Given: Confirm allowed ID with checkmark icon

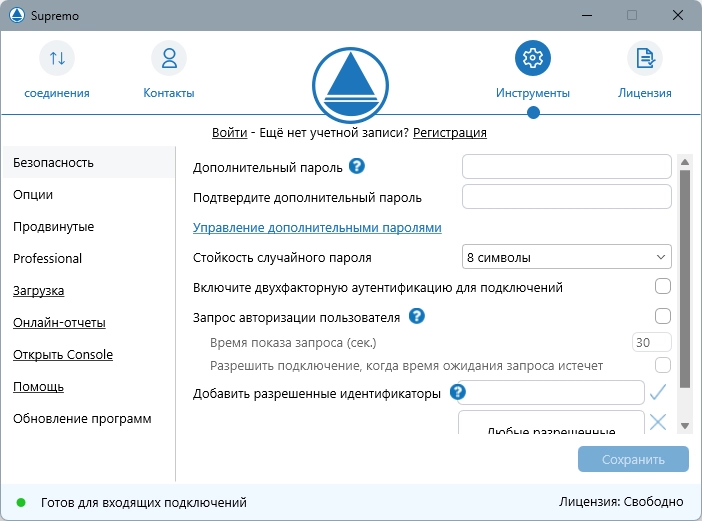Looking at the screenshot, I should click(658, 392).
